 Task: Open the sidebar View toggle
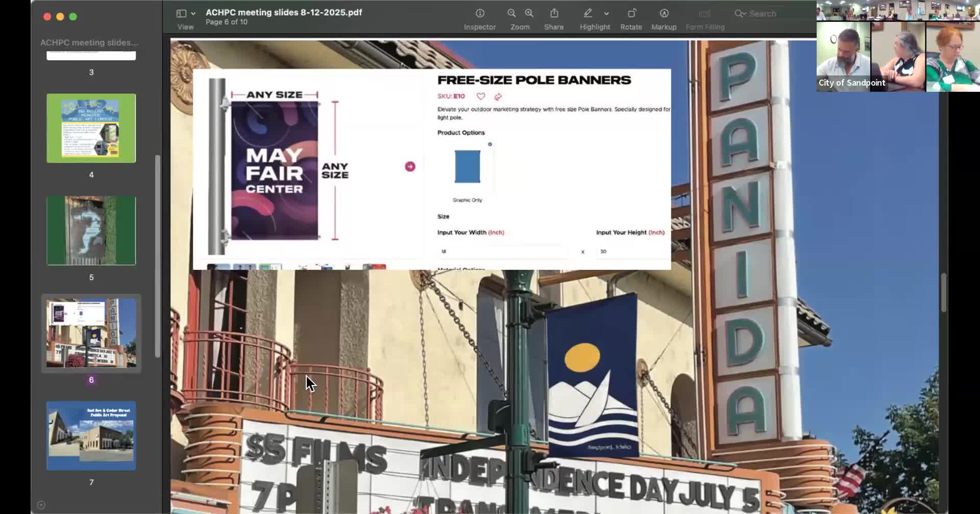(x=181, y=13)
